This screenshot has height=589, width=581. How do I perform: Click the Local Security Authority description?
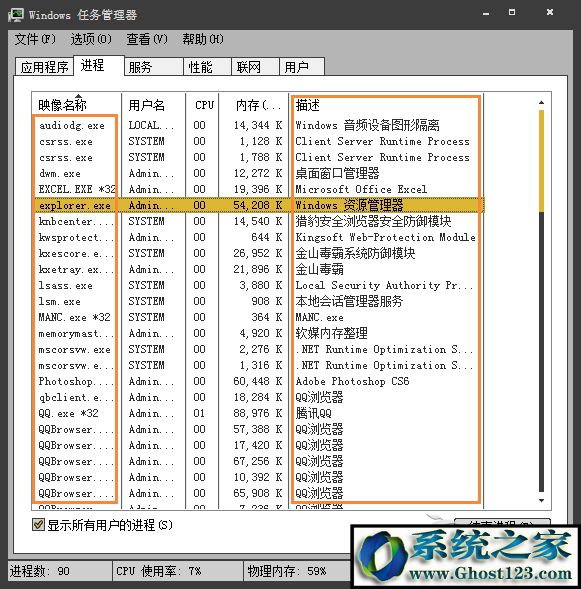pos(384,285)
